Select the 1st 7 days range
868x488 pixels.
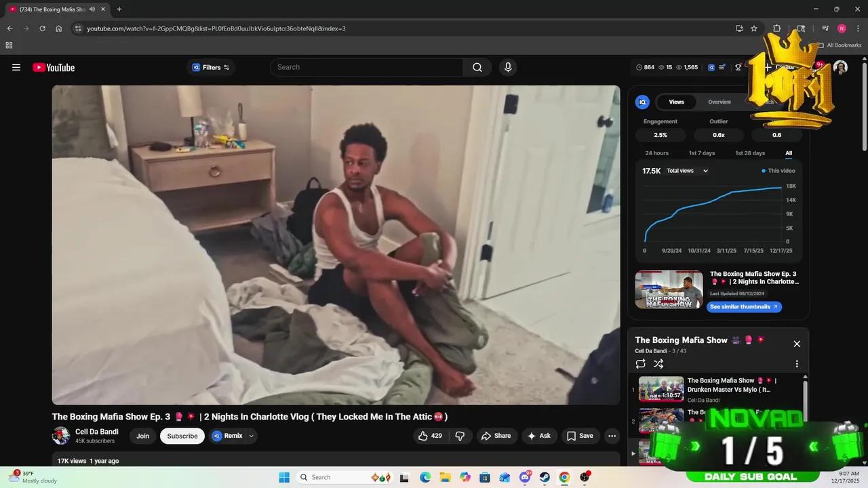(702, 153)
